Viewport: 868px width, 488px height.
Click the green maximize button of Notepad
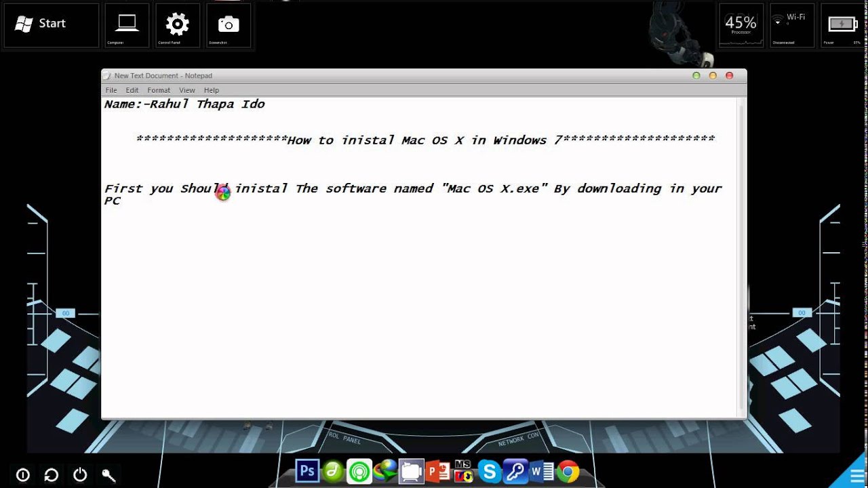[x=696, y=76]
